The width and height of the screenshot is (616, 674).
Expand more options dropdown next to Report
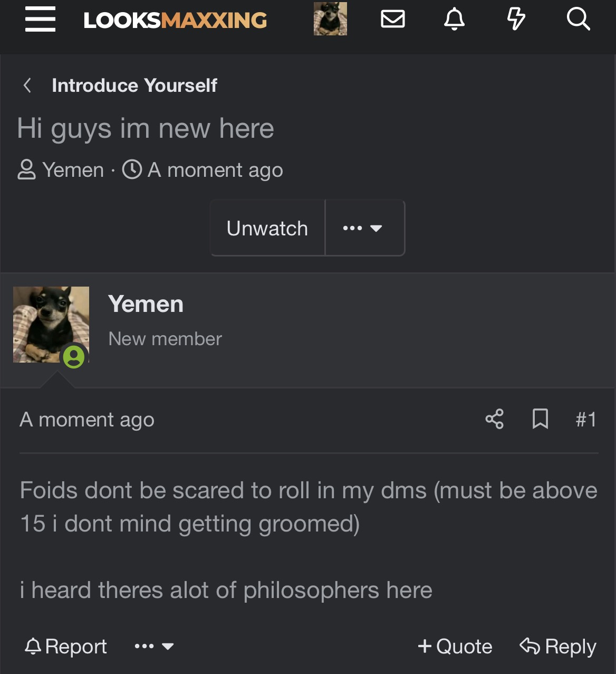(x=154, y=646)
